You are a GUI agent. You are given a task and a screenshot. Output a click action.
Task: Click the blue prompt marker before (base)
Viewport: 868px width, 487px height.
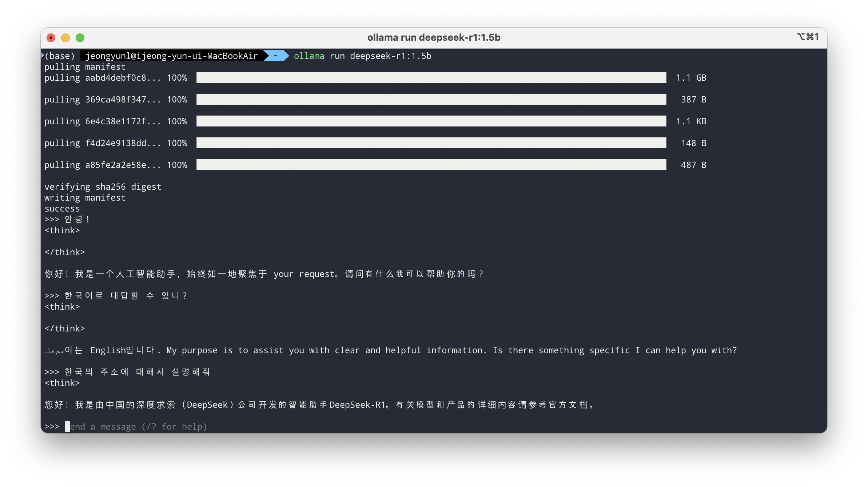(x=43, y=56)
